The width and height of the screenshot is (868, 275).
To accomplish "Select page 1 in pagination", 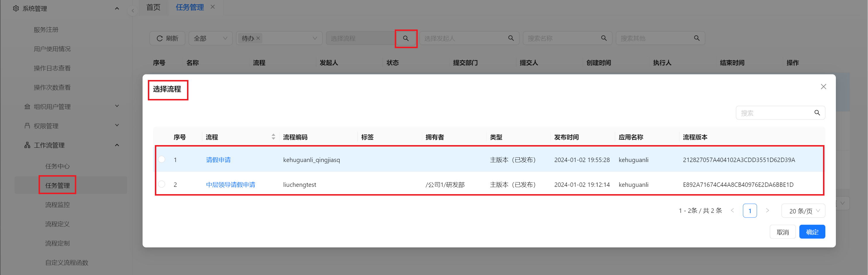I will coord(750,211).
